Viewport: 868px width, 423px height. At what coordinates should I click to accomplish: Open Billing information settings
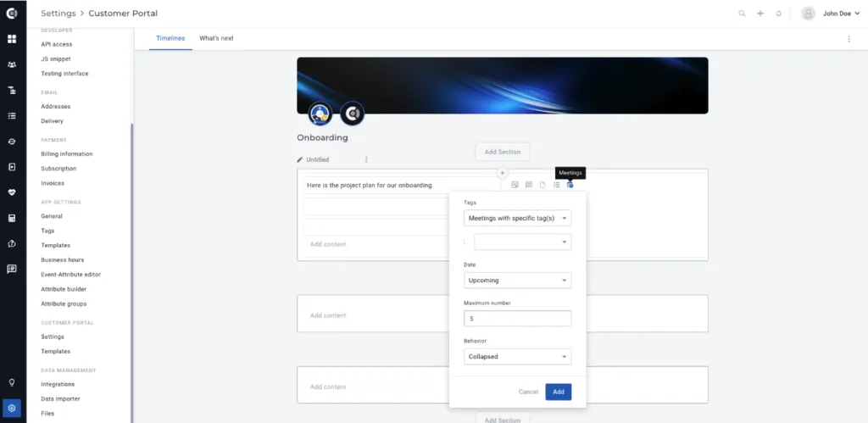(67, 154)
